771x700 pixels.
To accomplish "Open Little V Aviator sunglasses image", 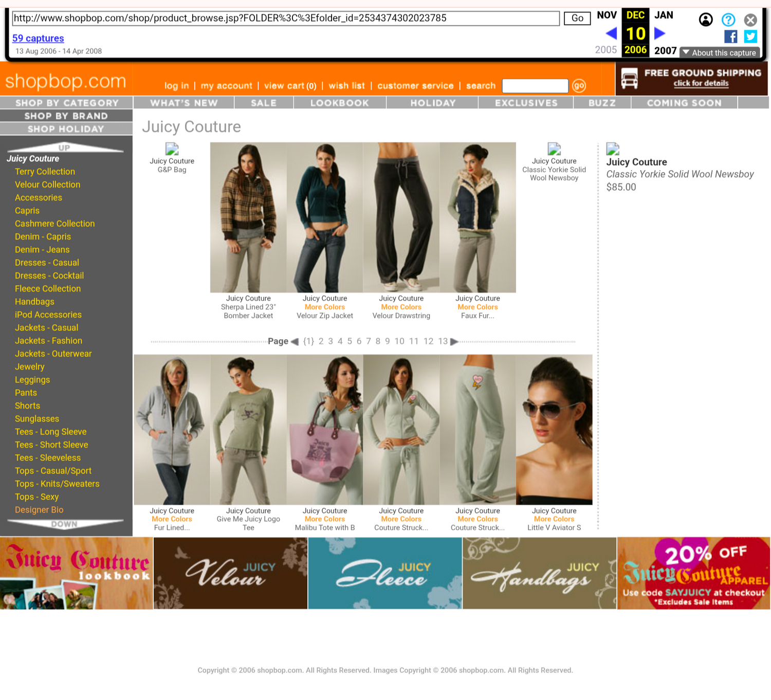I will click(x=554, y=430).
